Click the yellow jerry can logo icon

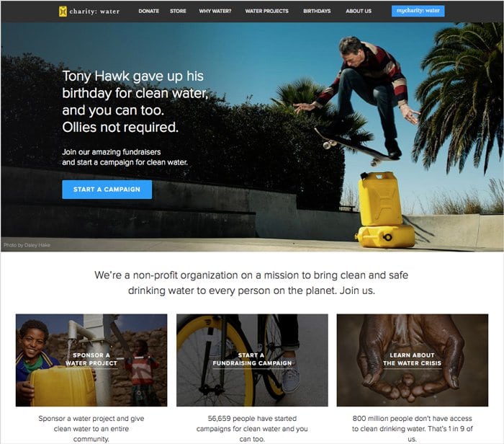point(63,12)
